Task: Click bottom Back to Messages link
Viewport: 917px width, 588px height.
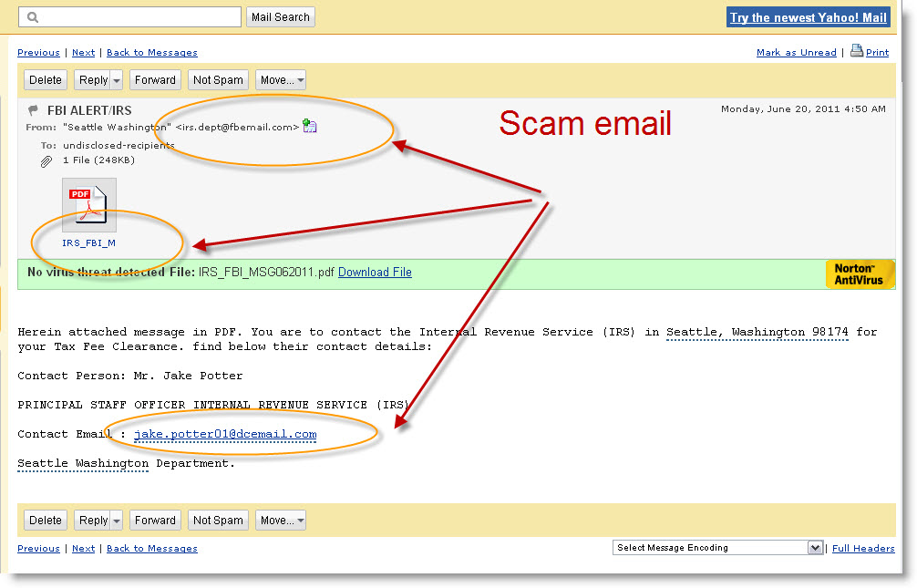Action: pyautogui.click(x=152, y=548)
